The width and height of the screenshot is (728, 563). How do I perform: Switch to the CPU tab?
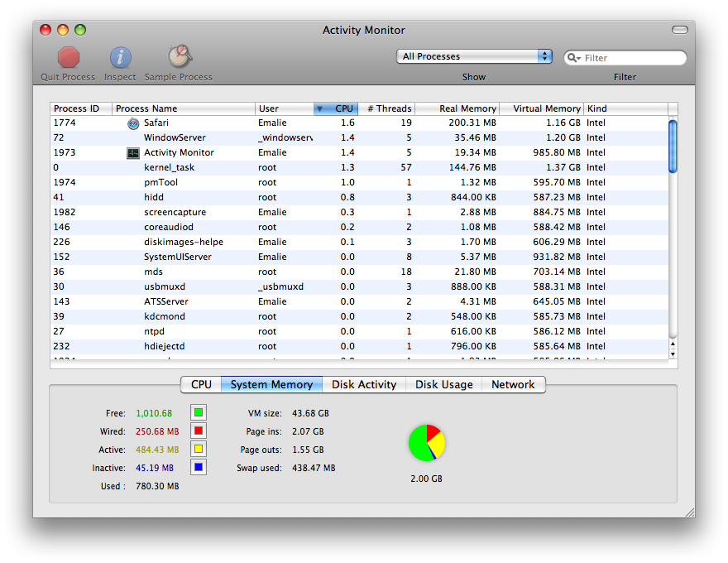(201, 385)
